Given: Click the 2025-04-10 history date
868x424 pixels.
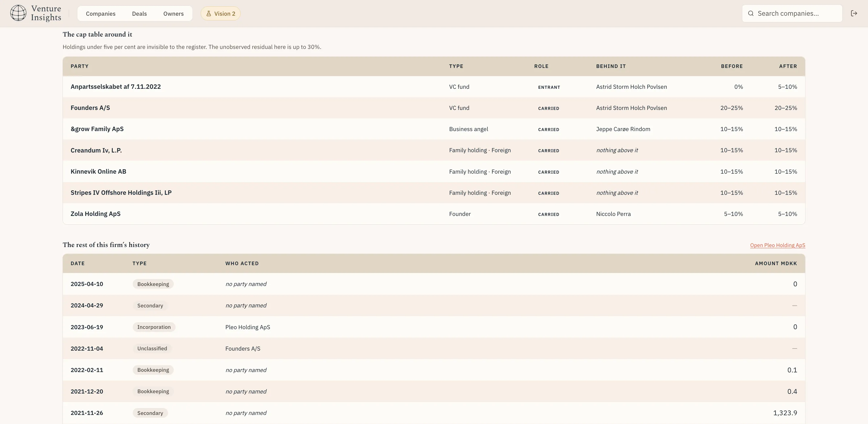Looking at the screenshot, I should (x=87, y=284).
